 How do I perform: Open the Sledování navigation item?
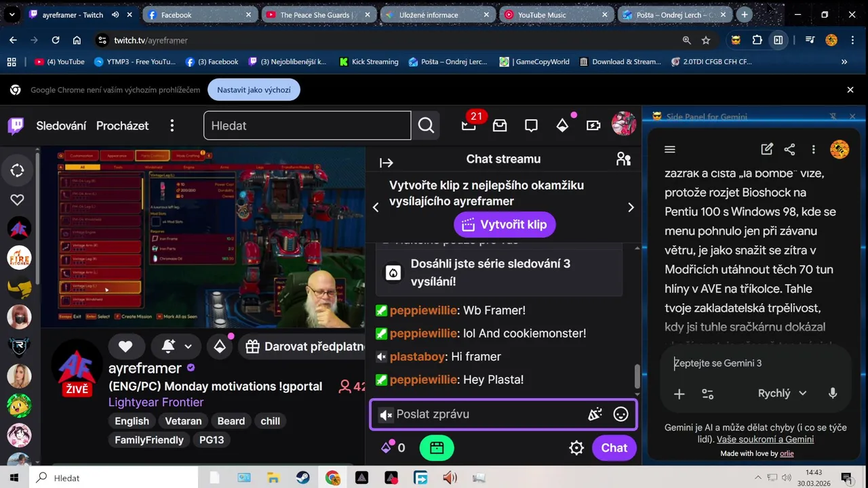(x=61, y=125)
